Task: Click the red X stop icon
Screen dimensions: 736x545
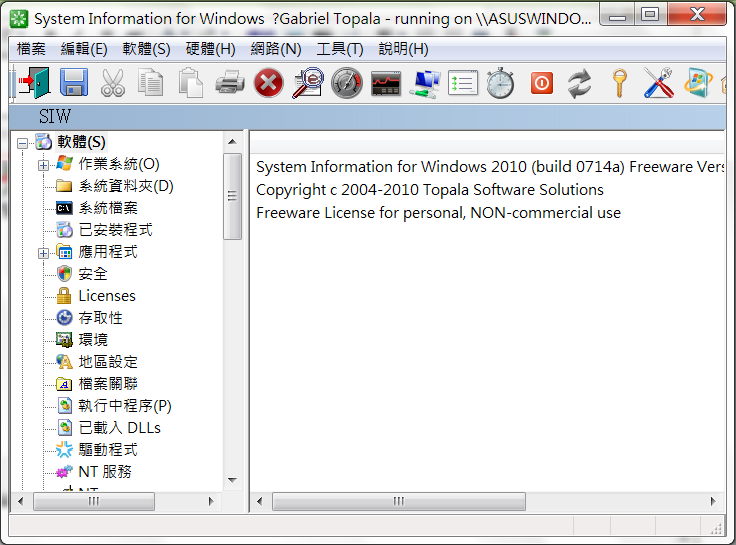Action: 268,83
